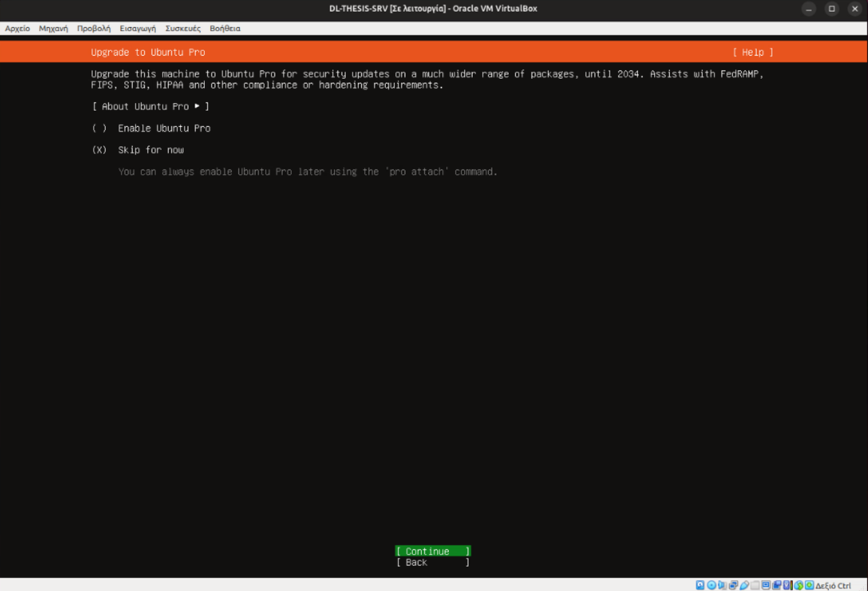
Task: Click the recording status icon
Action: (776, 585)
